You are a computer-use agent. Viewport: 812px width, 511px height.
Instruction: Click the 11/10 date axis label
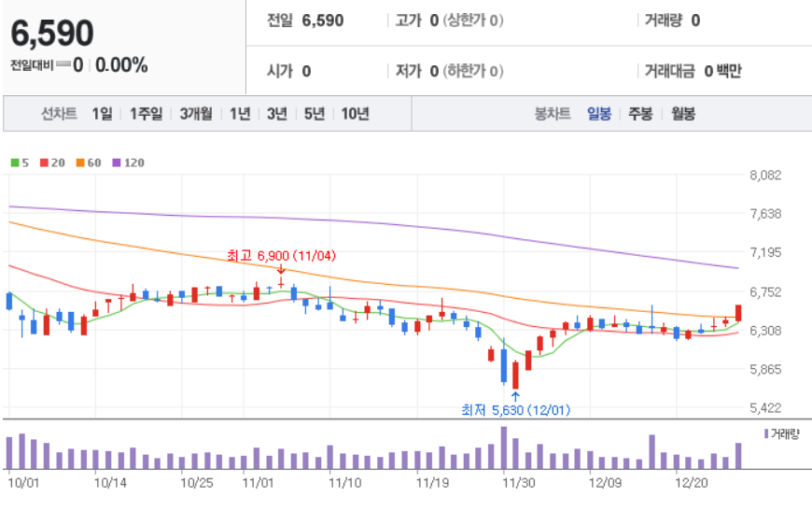(345, 483)
